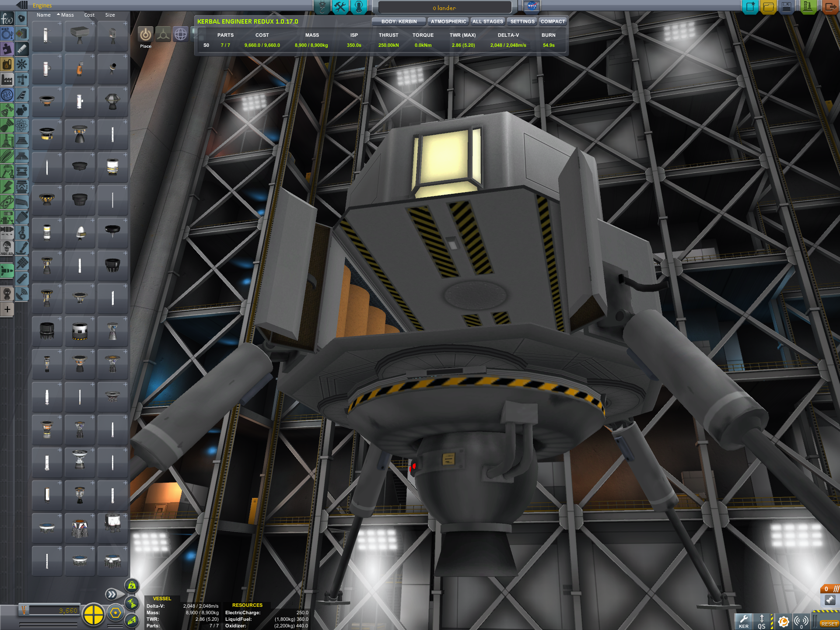Switch to Parts editor tab icon
Image resolution: width=840 pixels, height=630 pixels.
tap(322, 7)
